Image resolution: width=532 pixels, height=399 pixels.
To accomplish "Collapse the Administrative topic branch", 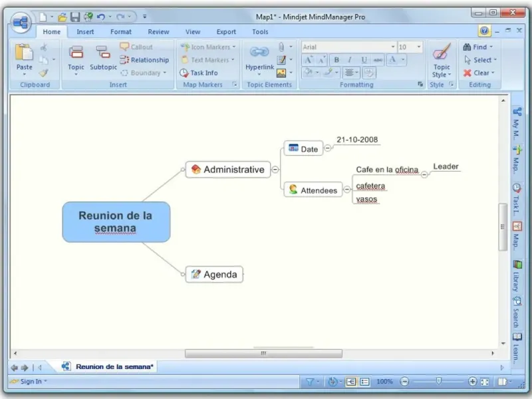I will [x=275, y=170].
